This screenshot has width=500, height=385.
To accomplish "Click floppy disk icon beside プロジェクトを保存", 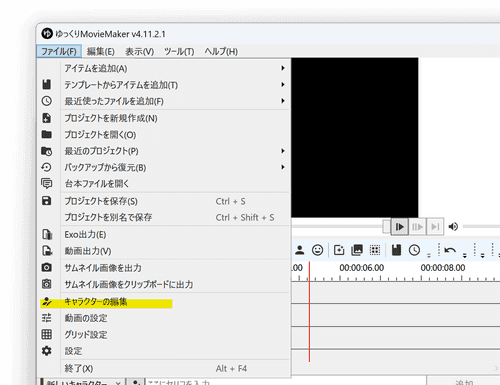I will tap(47, 201).
